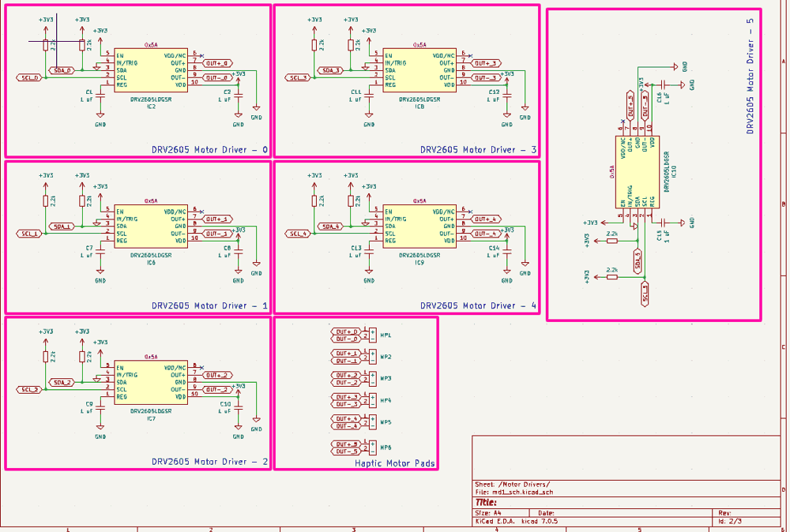Click 'Sheet: /Motor Drivers/' in title block

click(x=513, y=484)
